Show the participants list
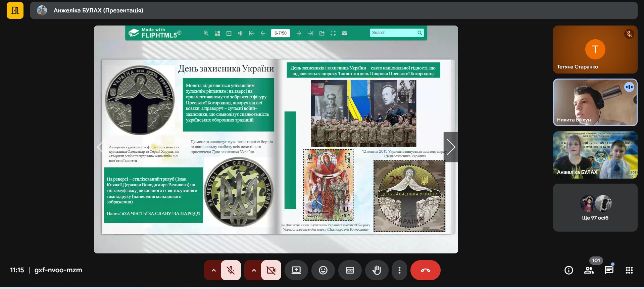 [x=589, y=270]
